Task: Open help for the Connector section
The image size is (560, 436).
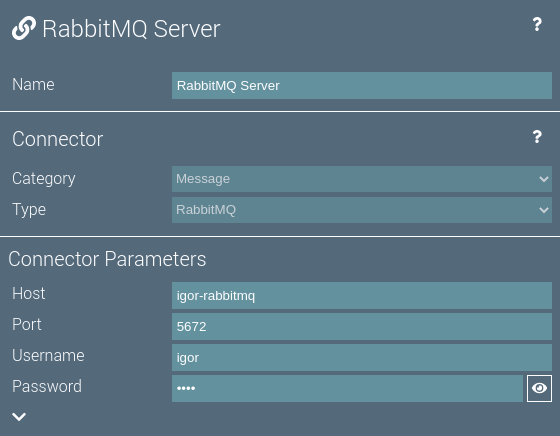Action: click(537, 137)
